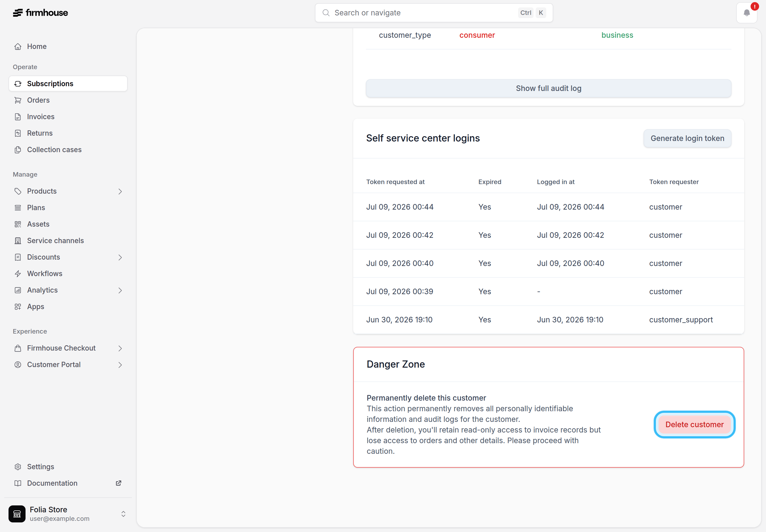Click the search magnifier icon
This screenshot has width=766, height=532.
[x=326, y=13]
